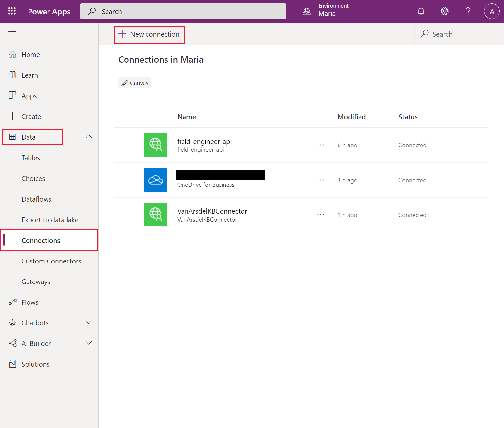Open the settings gear menu
This screenshot has height=428, width=504.
[x=444, y=11]
